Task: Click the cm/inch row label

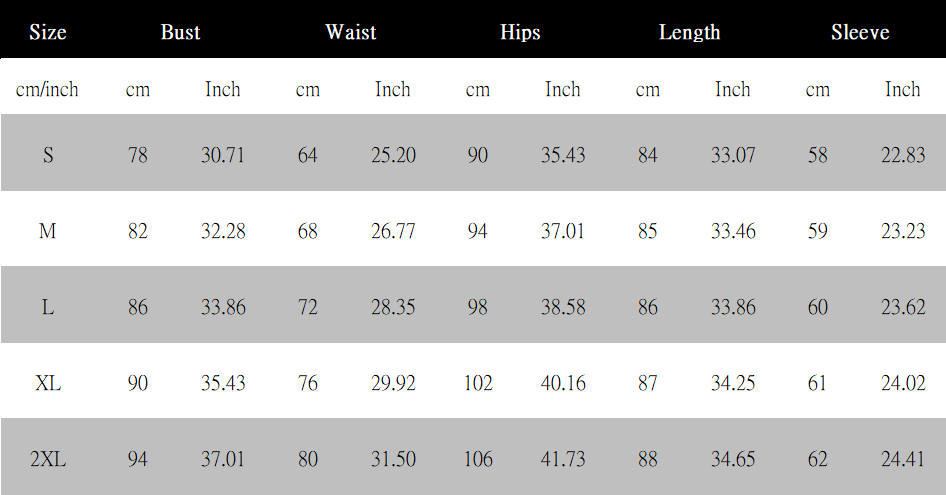Action: (x=47, y=90)
